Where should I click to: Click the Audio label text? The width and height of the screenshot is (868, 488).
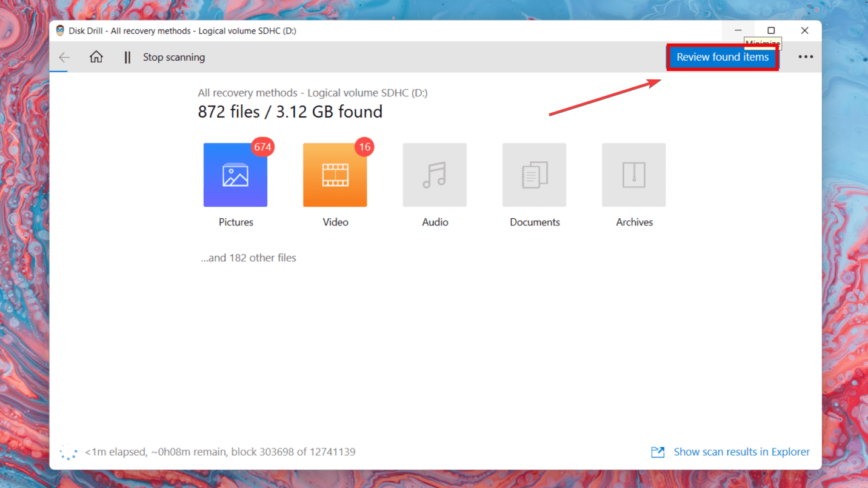[x=435, y=222]
